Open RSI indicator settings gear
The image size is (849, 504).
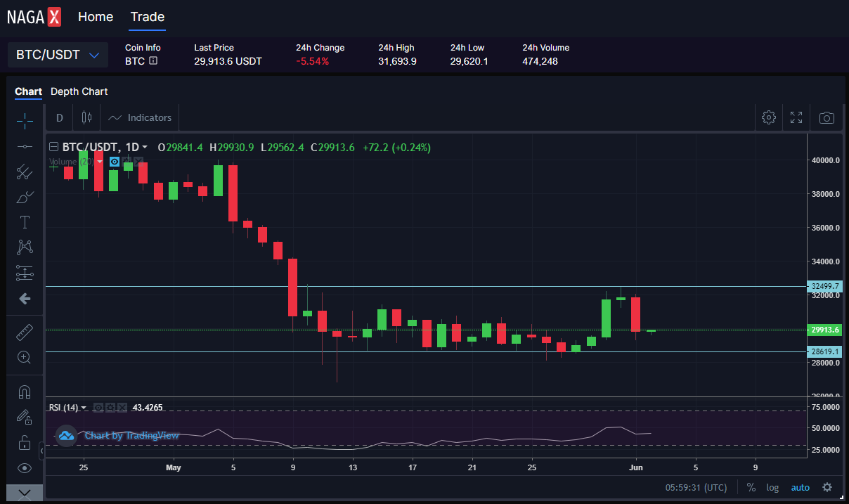pyautogui.click(x=110, y=408)
